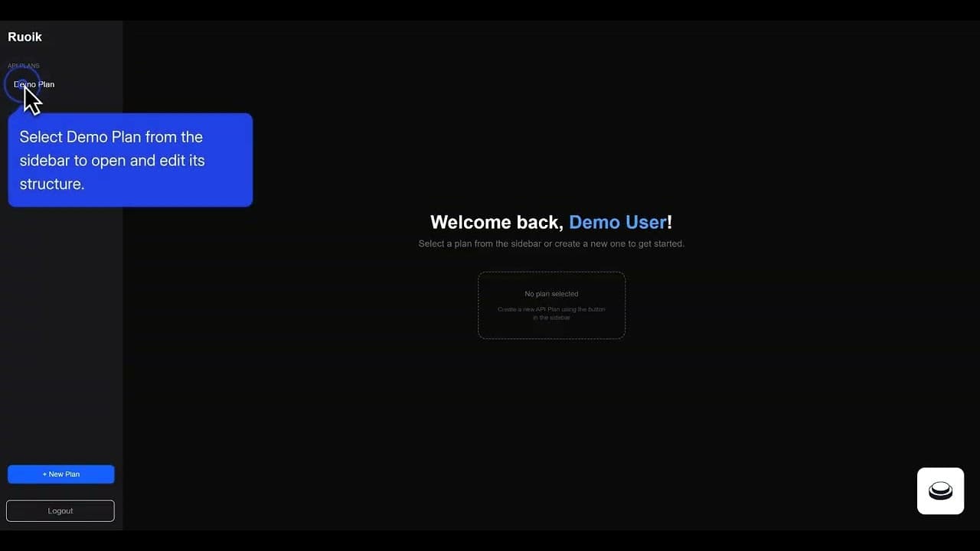980x551 pixels.
Task: Log out using the Logout button
Action: tap(60, 510)
